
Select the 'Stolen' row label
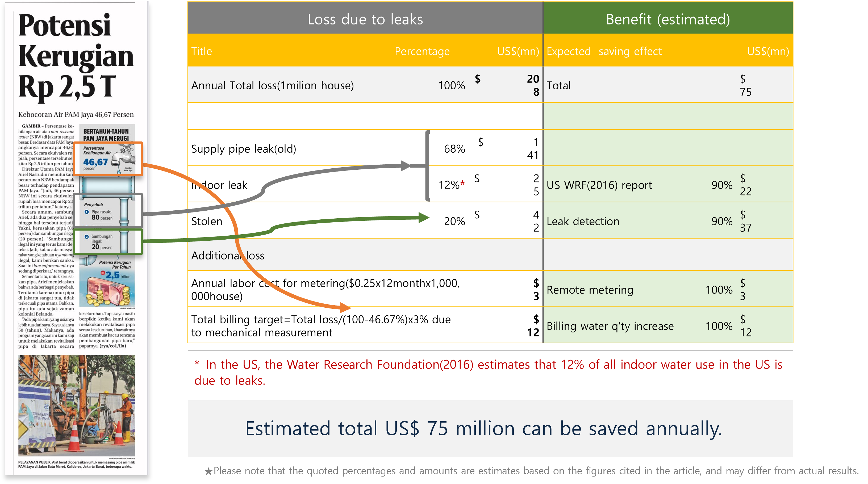(207, 221)
